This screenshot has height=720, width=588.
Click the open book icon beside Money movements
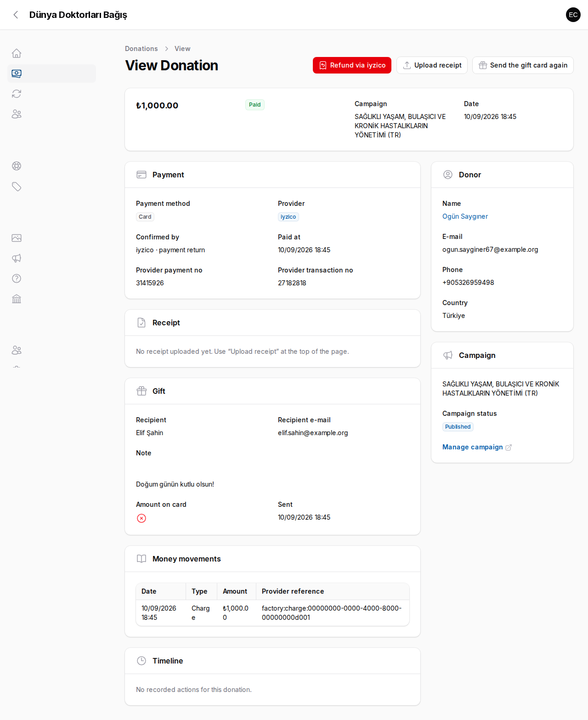click(x=141, y=559)
